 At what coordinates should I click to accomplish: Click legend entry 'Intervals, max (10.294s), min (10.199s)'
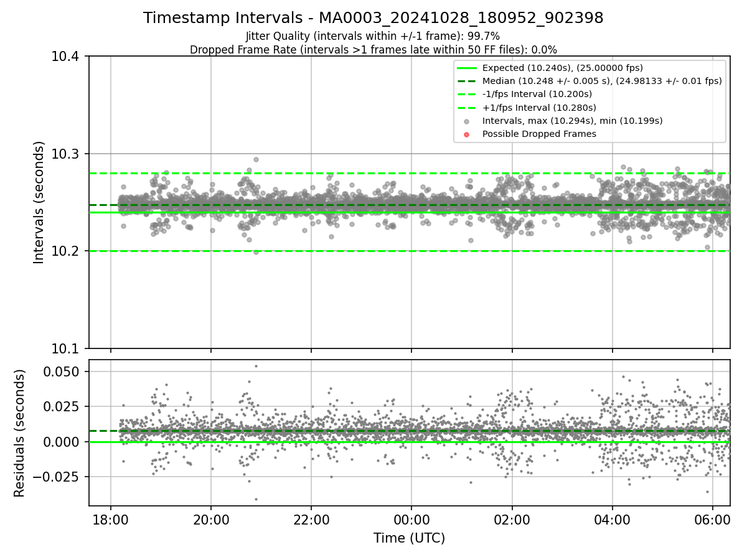pos(573,120)
